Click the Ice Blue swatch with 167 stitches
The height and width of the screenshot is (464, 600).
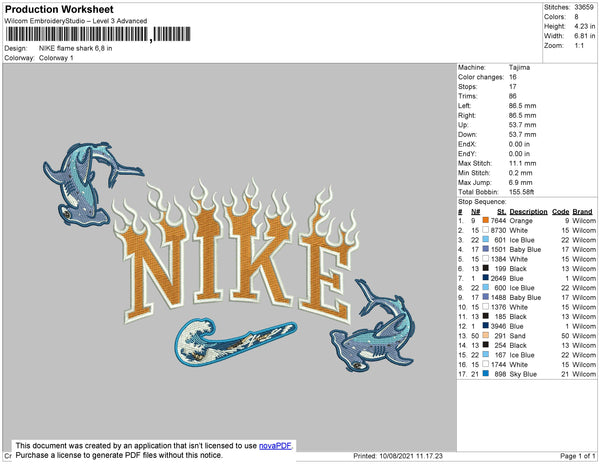coord(486,355)
